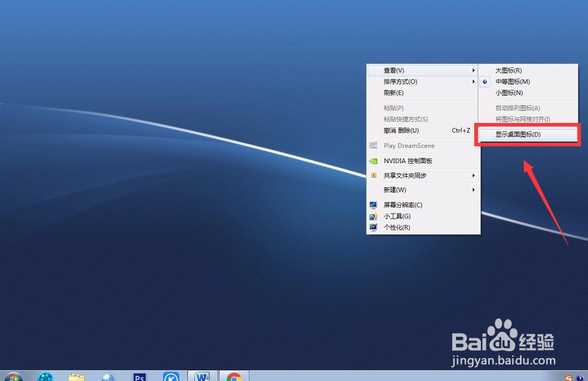This screenshot has height=381, width=588.
Task: Expand the 新建(W) submenu
Action: click(x=473, y=190)
